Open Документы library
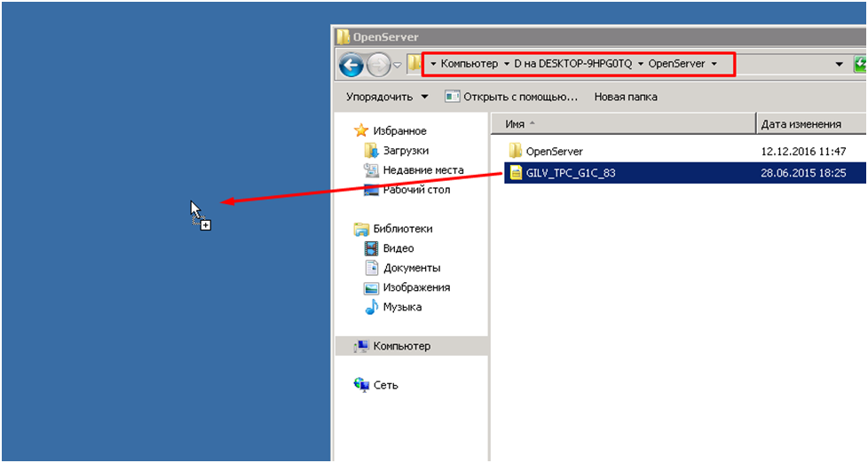 click(x=412, y=268)
